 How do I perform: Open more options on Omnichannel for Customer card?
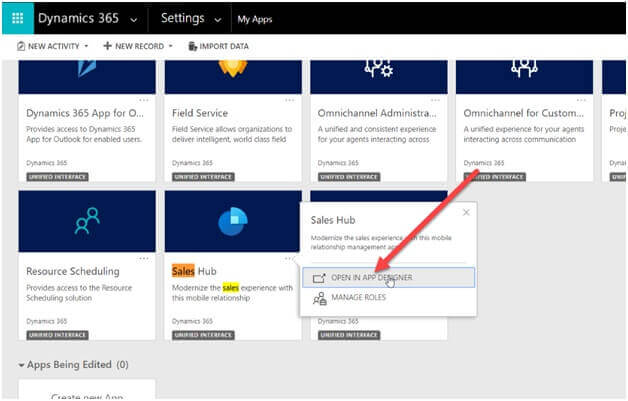click(x=581, y=100)
